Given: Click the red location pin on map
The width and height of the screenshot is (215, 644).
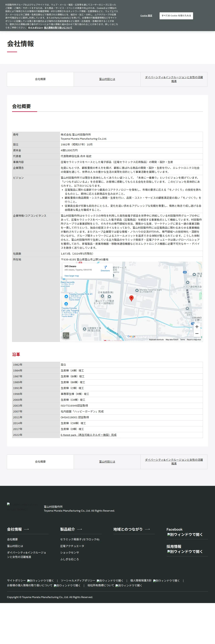Looking at the screenshot, I should (131, 298).
